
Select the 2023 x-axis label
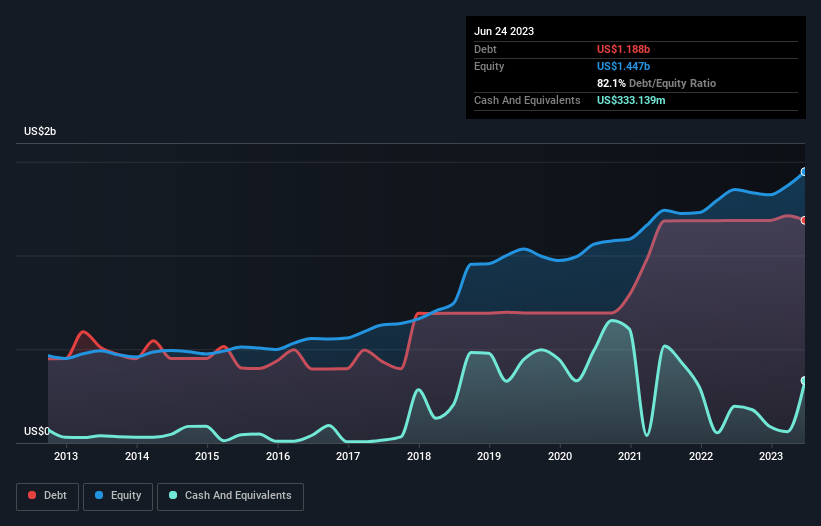click(771, 457)
